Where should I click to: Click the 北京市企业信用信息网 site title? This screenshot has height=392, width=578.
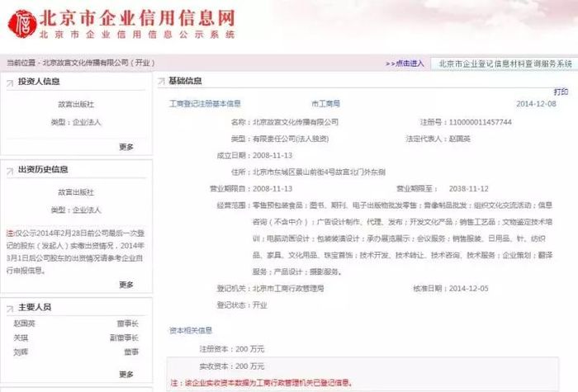pos(137,18)
